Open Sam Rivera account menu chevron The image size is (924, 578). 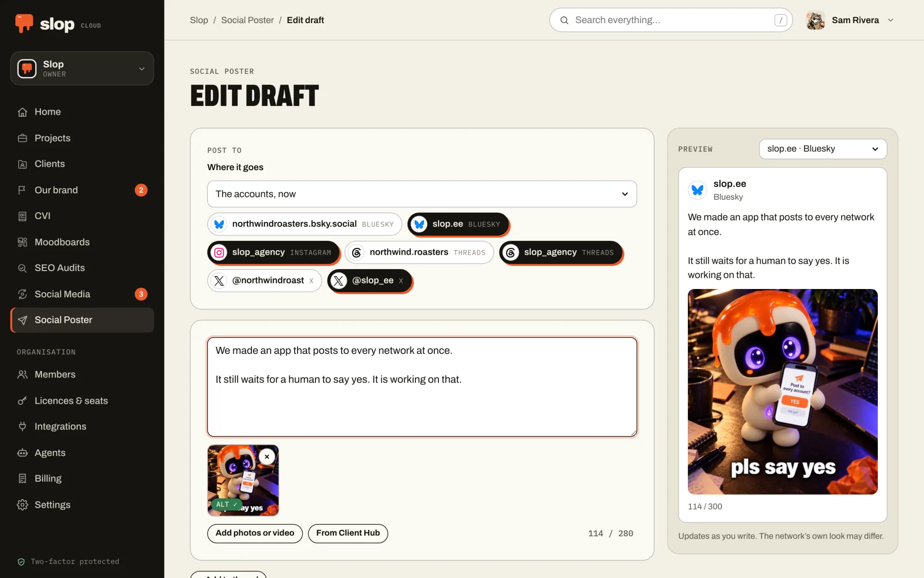point(891,20)
